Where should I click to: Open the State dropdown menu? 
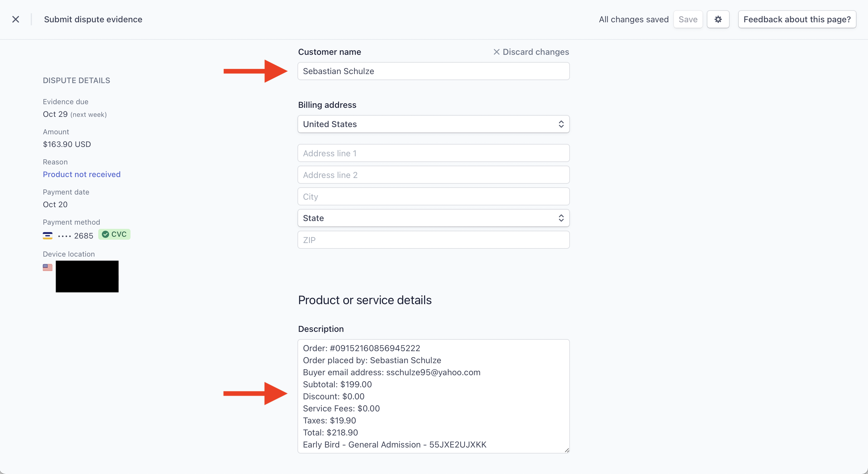click(433, 218)
